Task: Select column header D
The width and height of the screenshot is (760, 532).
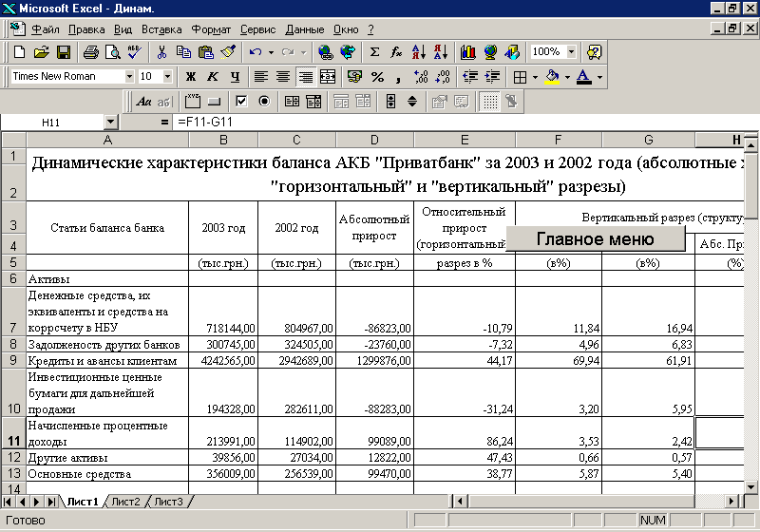Action: [x=374, y=140]
